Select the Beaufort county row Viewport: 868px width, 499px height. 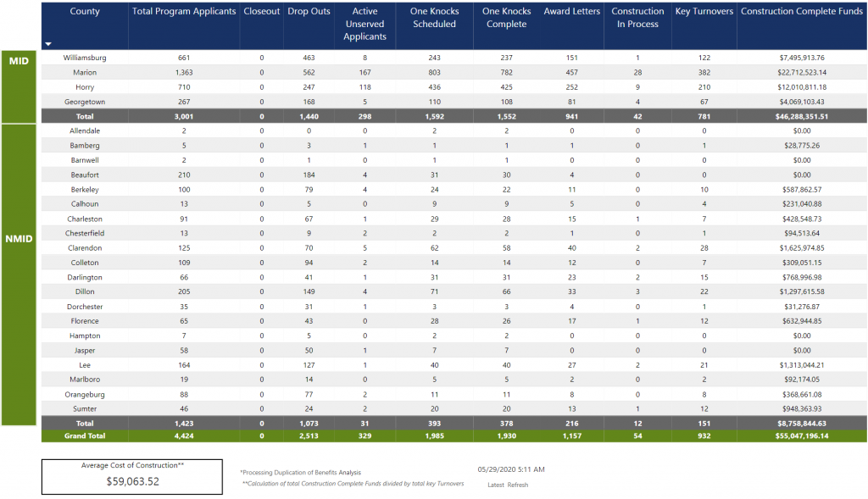pyautogui.click(x=454, y=175)
